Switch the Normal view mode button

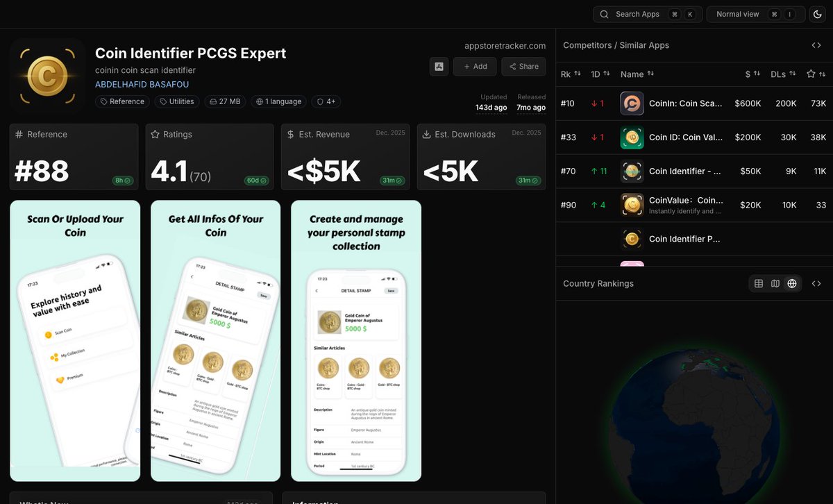point(756,14)
